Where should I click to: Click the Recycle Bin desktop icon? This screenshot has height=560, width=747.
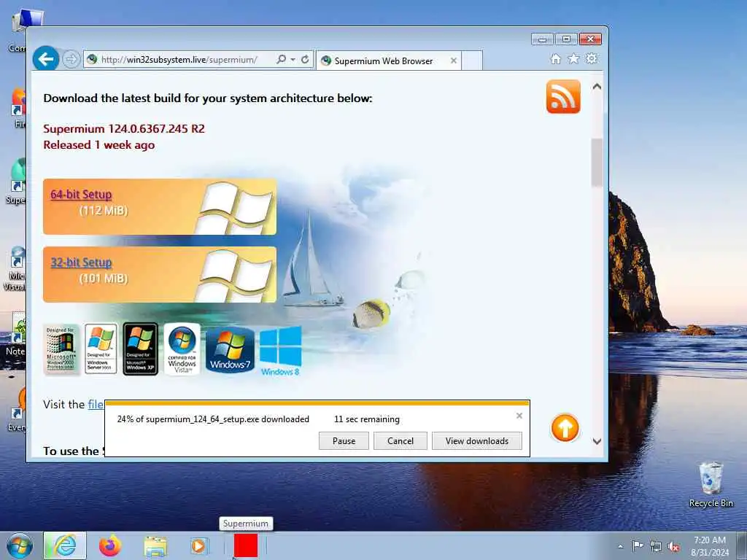point(711,485)
